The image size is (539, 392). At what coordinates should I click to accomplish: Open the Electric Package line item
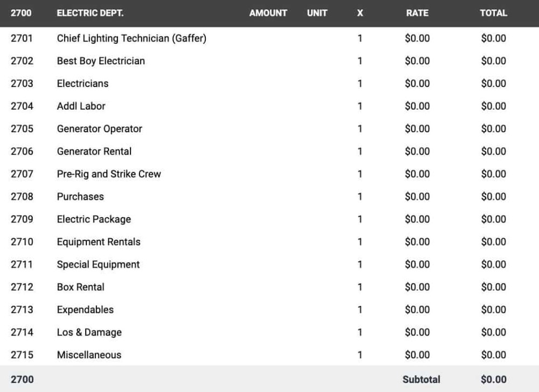coord(94,219)
